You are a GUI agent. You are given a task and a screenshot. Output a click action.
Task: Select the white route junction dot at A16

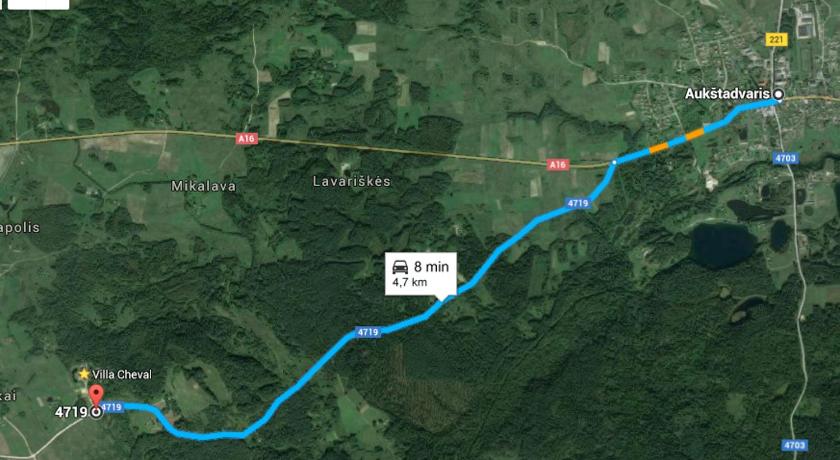click(614, 162)
